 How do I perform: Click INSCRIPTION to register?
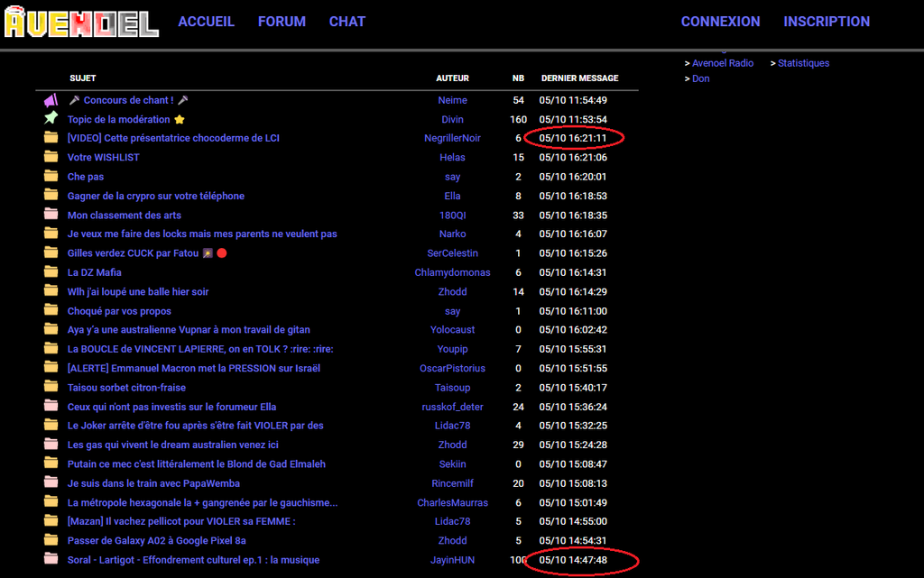pos(827,22)
